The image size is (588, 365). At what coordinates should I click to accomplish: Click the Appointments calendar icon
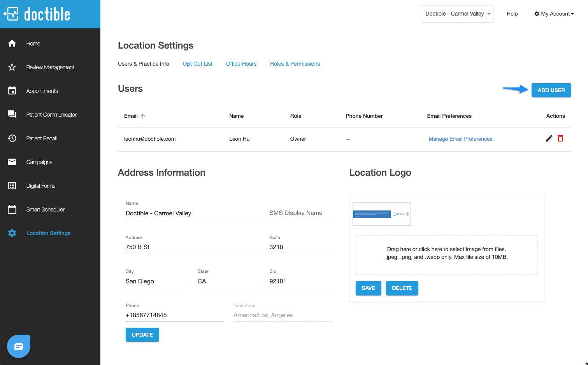12,91
